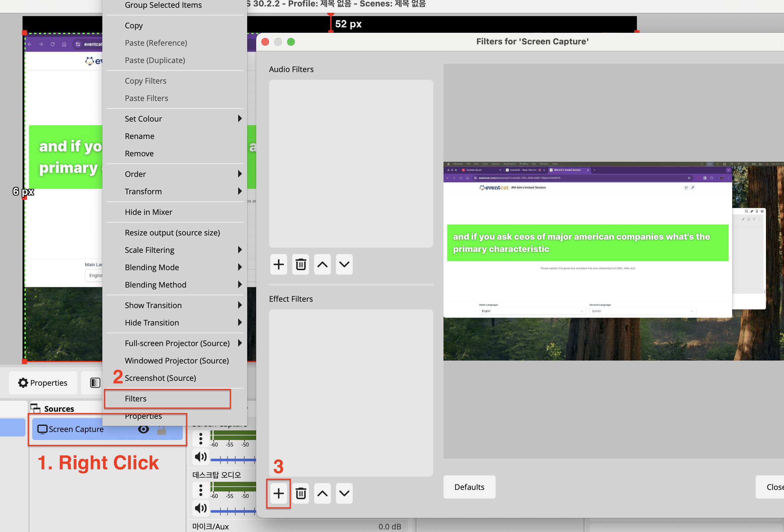Viewport: 784px width, 532px height.
Task: Open the Screen Capture mixer options menu
Action: (x=201, y=439)
